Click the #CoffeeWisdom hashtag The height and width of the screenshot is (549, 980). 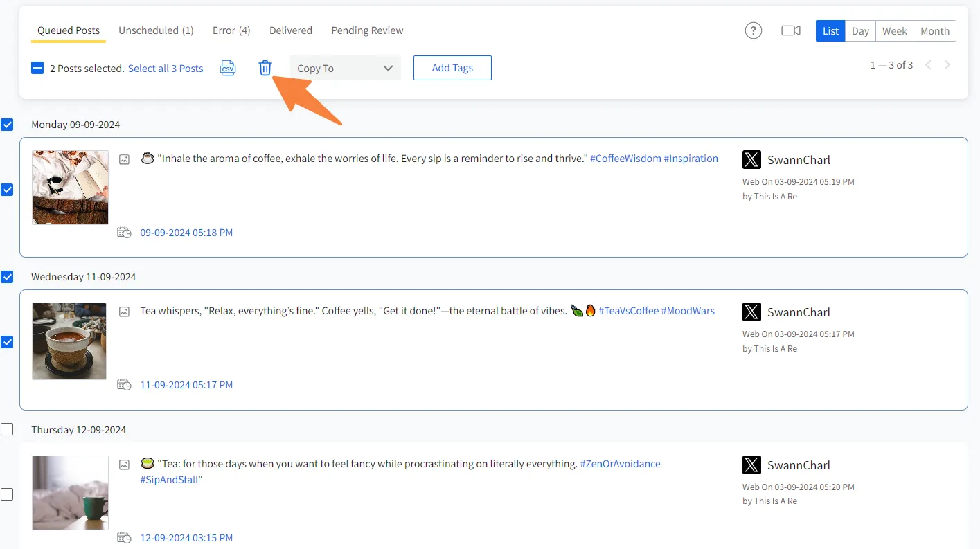point(625,159)
